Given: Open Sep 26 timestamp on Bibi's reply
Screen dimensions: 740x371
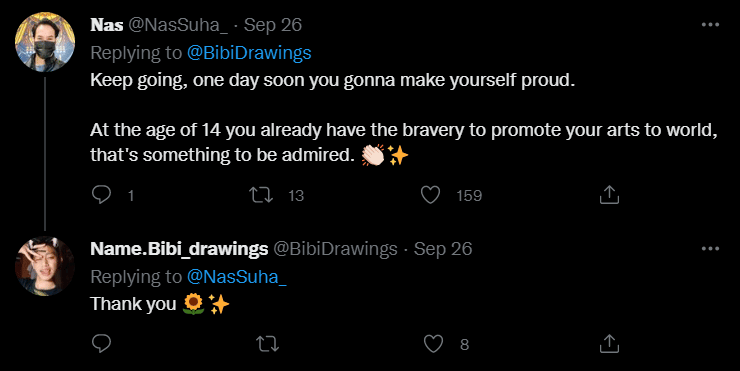Looking at the screenshot, I should [x=443, y=249].
